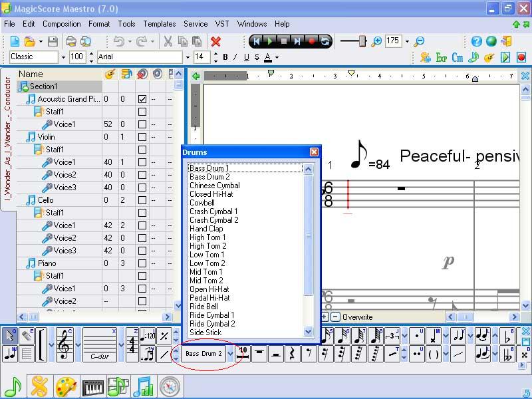Viewport: 532px width, 399px height.
Task: Delete with the red X toolbar icon
Action: [215, 41]
